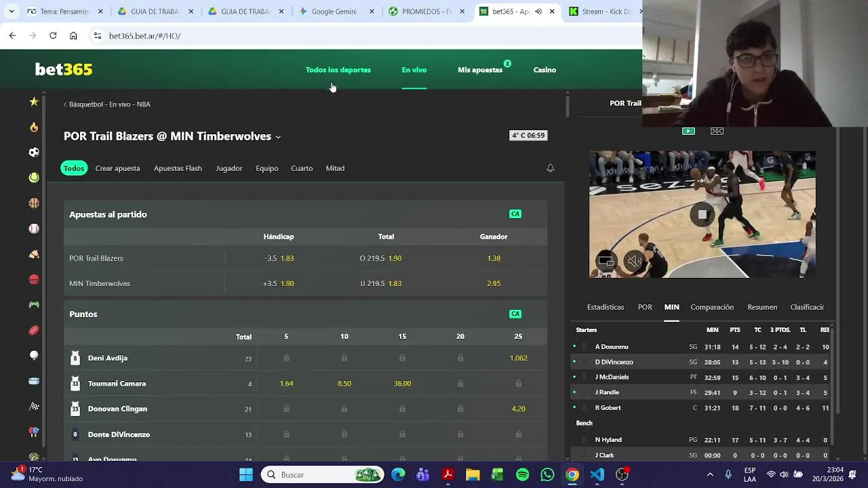Select the baseball sport icon
This screenshot has width=868, height=488.
point(34,228)
